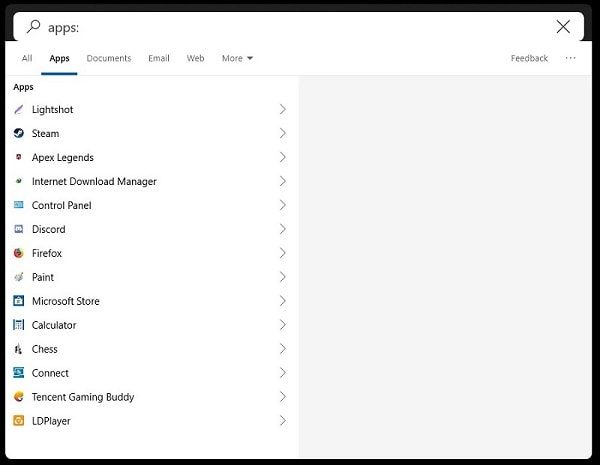Expand details arrow for LDPlayer
The width and height of the screenshot is (600, 465).
tap(283, 421)
